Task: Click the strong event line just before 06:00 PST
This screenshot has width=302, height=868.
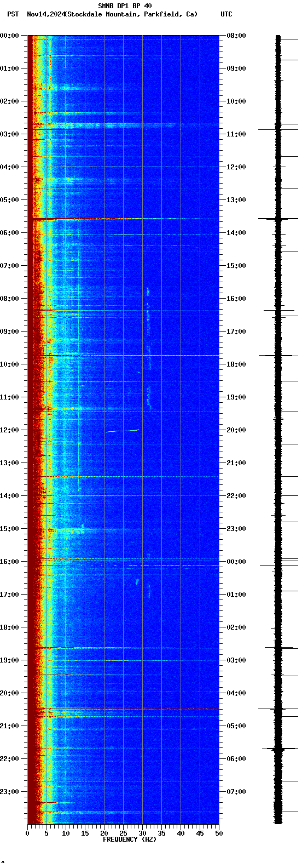Action: [123, 219]
